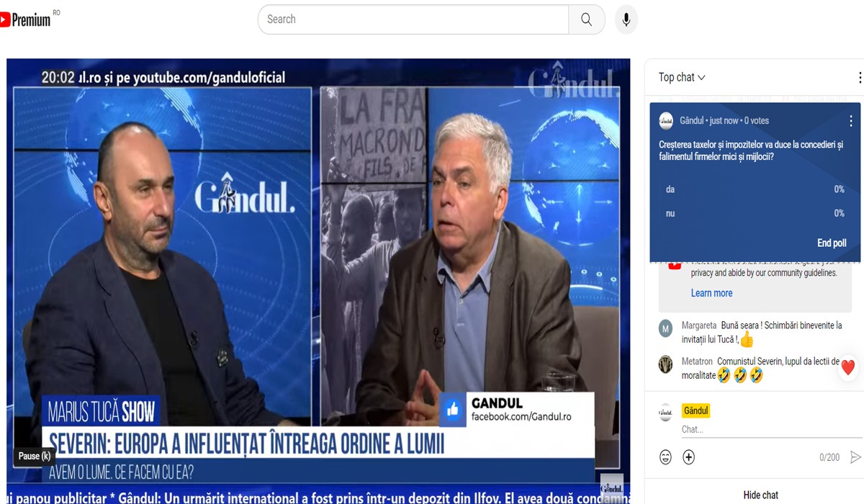Click the red heart reaction icon
864x504 pixels.
coord(848,367)
